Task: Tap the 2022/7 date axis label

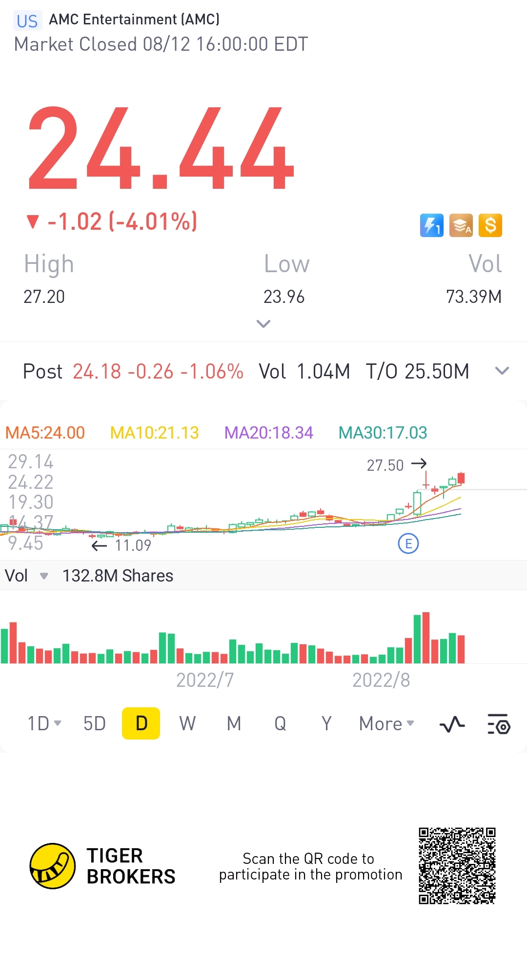Action: [205, 680]
